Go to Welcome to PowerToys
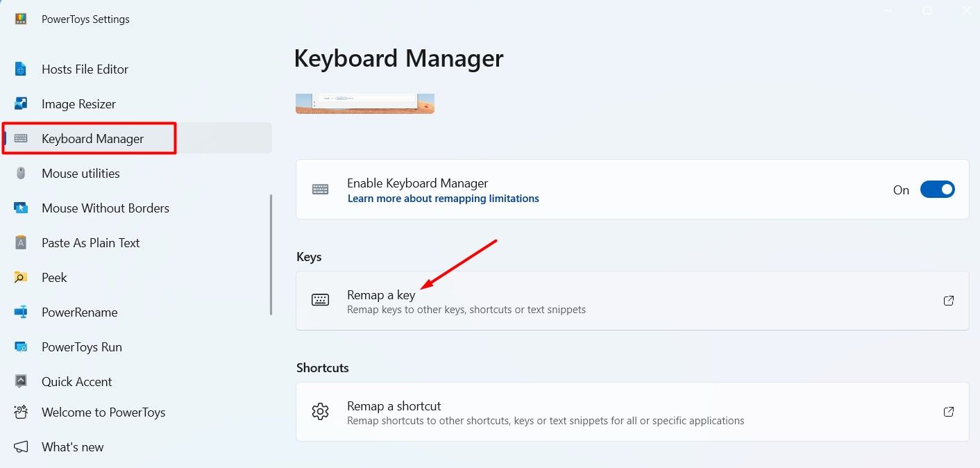 [103, 412]
